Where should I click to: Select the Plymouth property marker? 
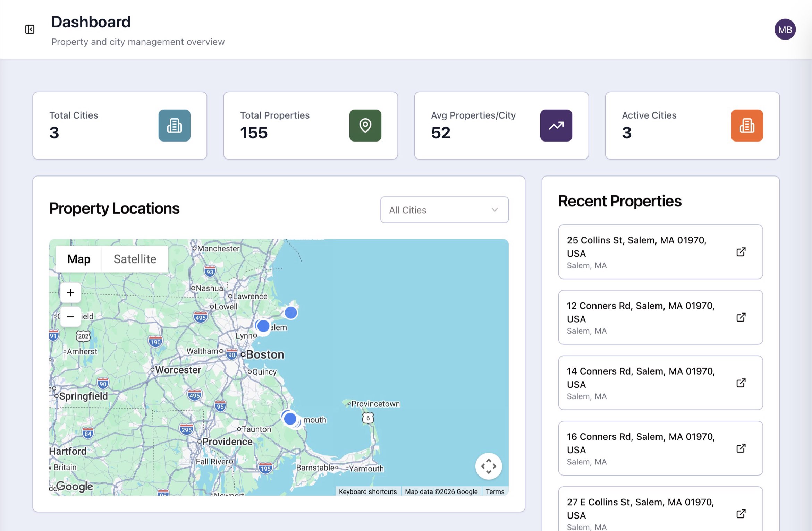coord(290,419)
